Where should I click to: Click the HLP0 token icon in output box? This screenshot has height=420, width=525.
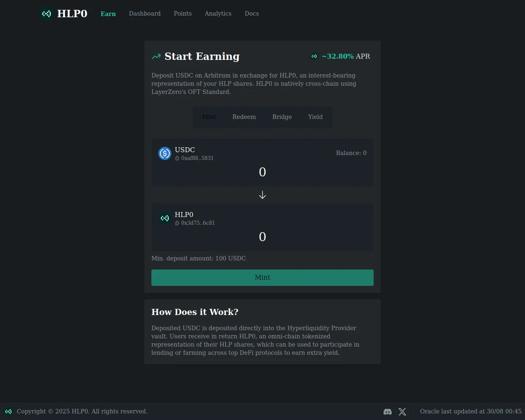[x=165, y=218]
